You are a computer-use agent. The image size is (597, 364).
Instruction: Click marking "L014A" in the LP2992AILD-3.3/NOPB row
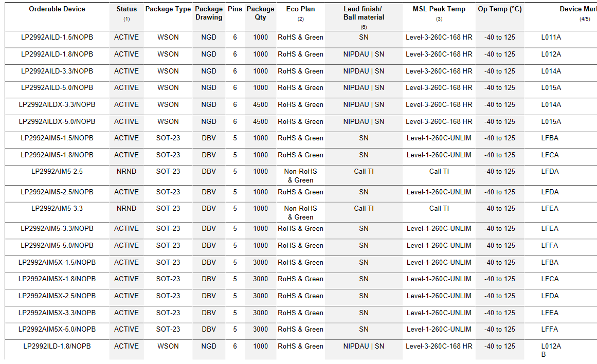[x=551, y=71]
